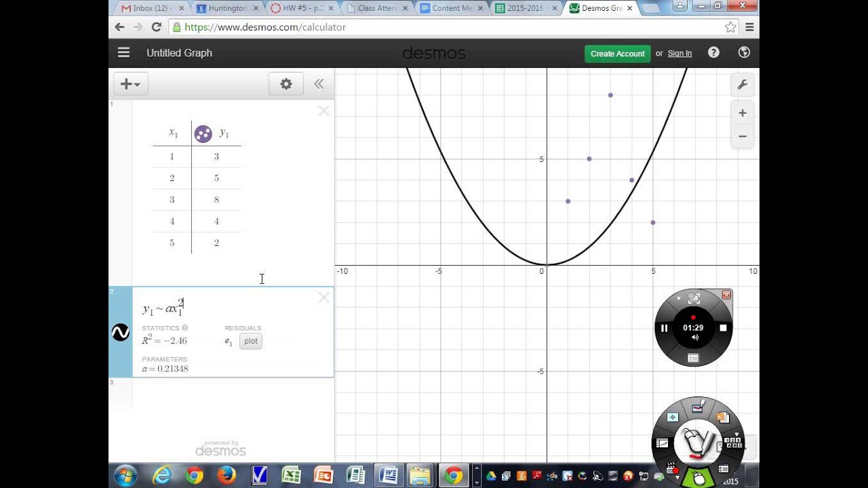Zoom out on the graph
Screen dimensions: 868x488
click(743, 136)
